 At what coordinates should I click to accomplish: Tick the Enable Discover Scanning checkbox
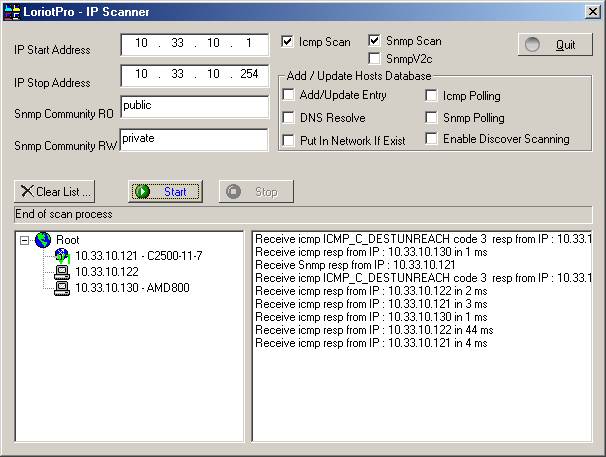432,139
